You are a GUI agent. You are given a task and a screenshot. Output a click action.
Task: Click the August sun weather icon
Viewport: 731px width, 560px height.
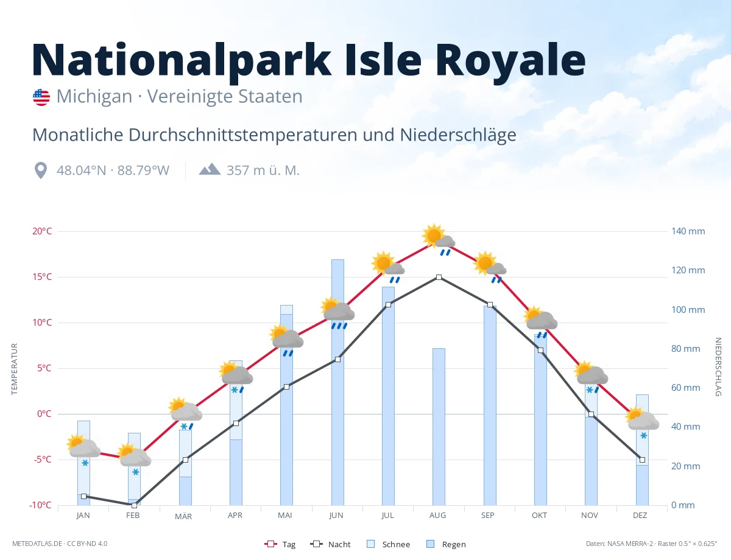click(439, 240)
